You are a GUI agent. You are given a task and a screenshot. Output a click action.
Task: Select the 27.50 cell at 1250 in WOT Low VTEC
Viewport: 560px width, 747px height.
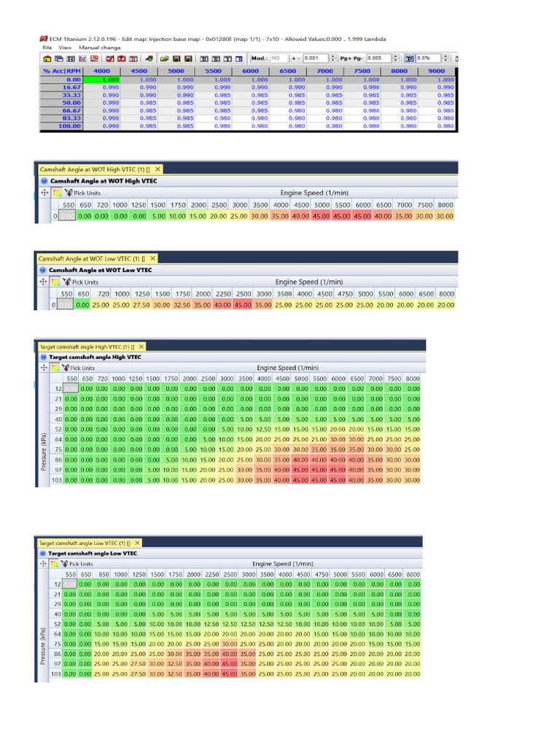(141, 305)
